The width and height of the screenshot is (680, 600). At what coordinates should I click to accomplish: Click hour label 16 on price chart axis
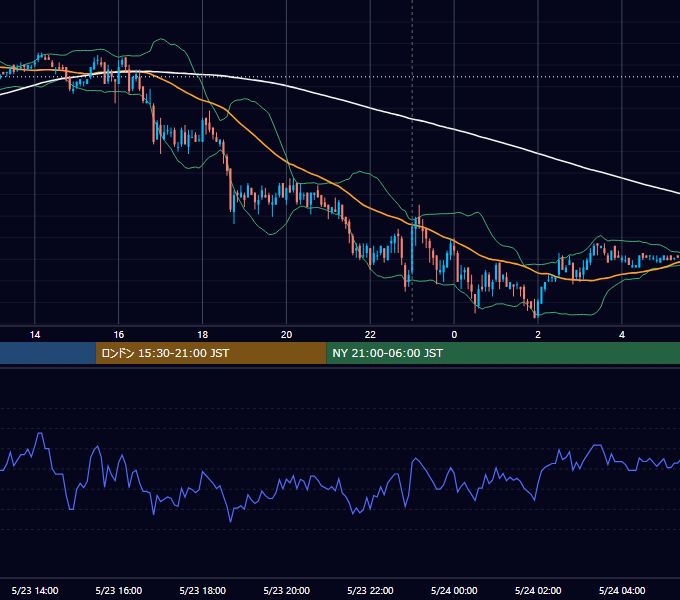(x=118, y=335)
